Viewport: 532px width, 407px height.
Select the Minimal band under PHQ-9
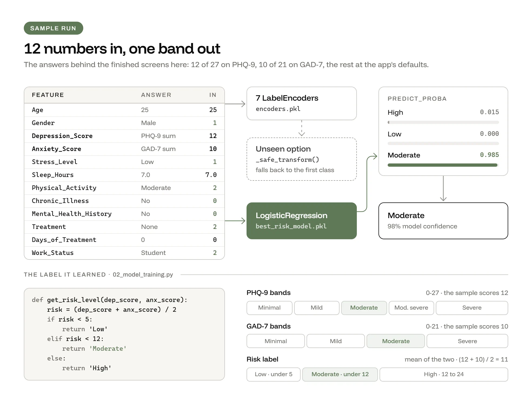coord(269,308)
